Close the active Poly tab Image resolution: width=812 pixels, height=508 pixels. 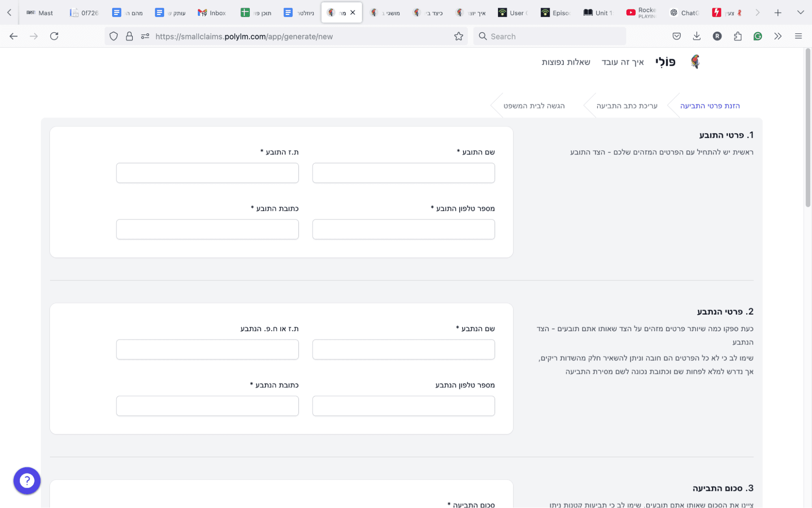coord(353,13)
